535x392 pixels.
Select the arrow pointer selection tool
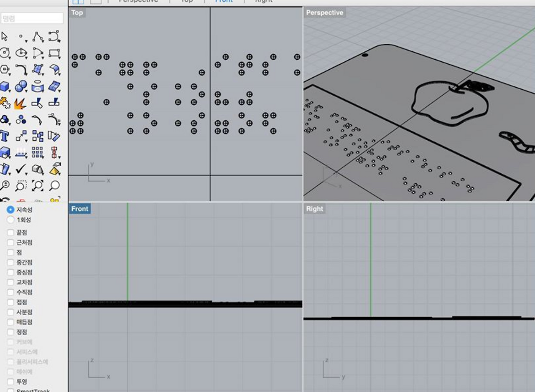pos(5,37)
